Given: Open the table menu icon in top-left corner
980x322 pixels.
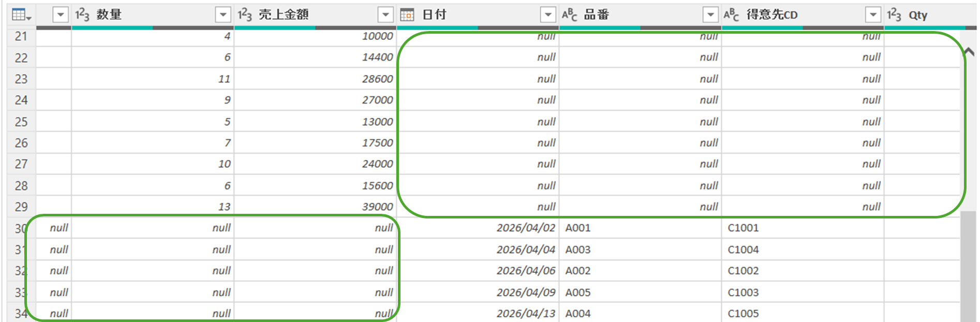Looking at the screenshot, I should coord(21,15).
